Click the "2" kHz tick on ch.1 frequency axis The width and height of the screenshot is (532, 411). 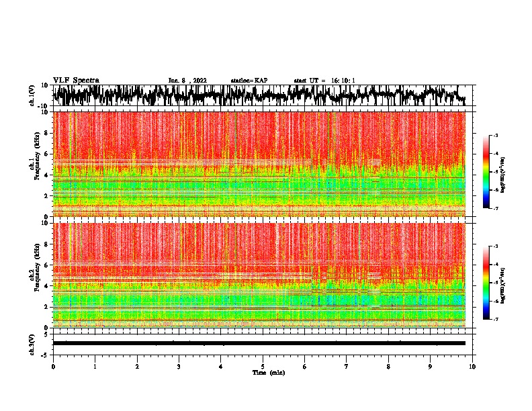coord(47,195)
